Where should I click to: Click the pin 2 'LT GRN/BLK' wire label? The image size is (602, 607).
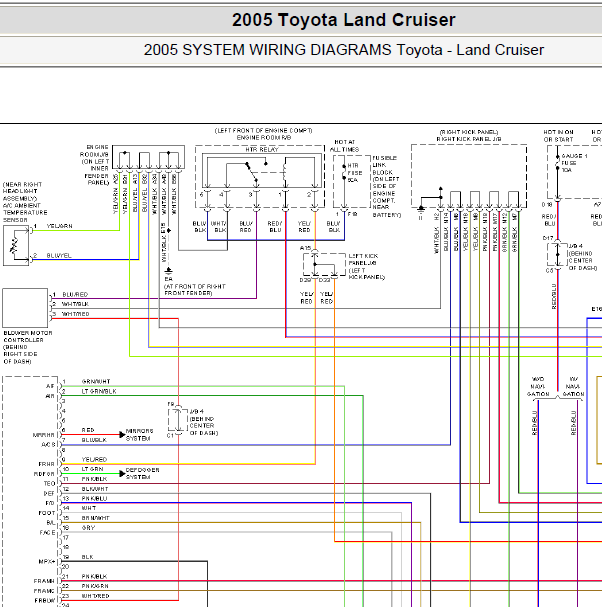coord(99,391)
